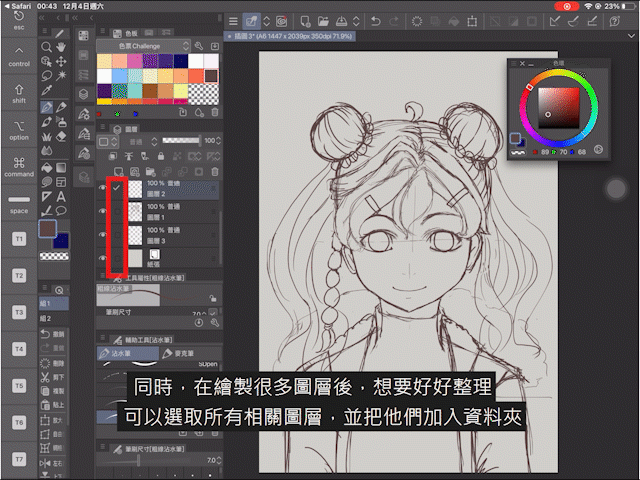Select the Auto select magic wand tool

(x=61, y=76)
